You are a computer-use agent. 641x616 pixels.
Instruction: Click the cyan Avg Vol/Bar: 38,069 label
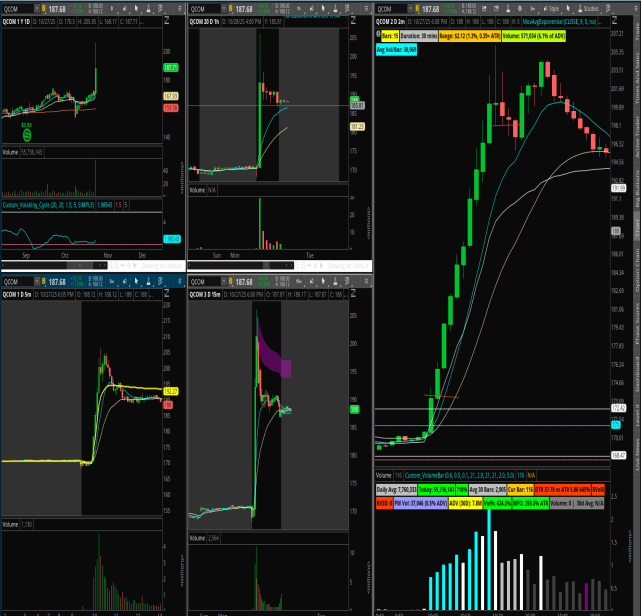[396, 50]
